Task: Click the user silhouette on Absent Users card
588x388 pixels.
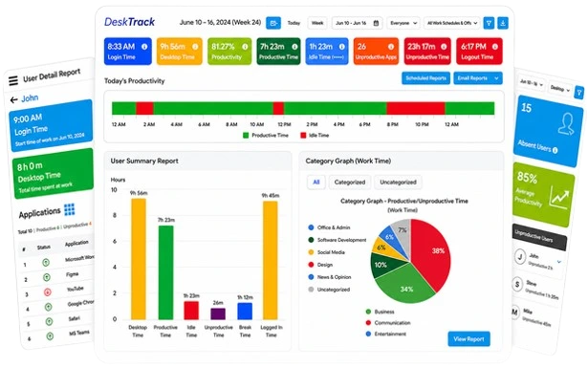Action: coord(565,124)
